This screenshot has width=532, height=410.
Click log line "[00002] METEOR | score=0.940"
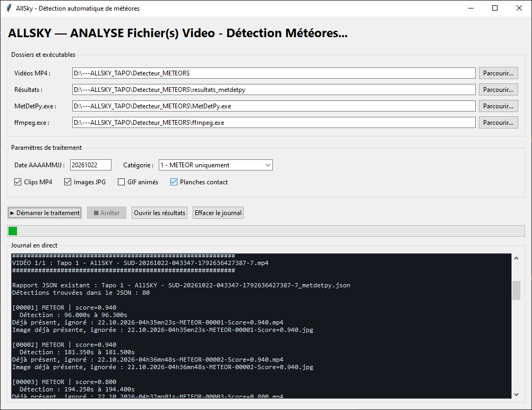(x=64, y=345)
